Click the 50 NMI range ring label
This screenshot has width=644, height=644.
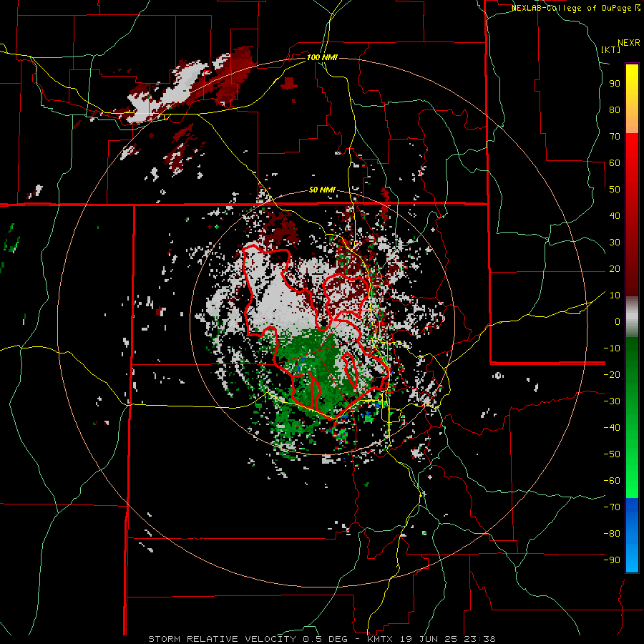click(322, 190)
